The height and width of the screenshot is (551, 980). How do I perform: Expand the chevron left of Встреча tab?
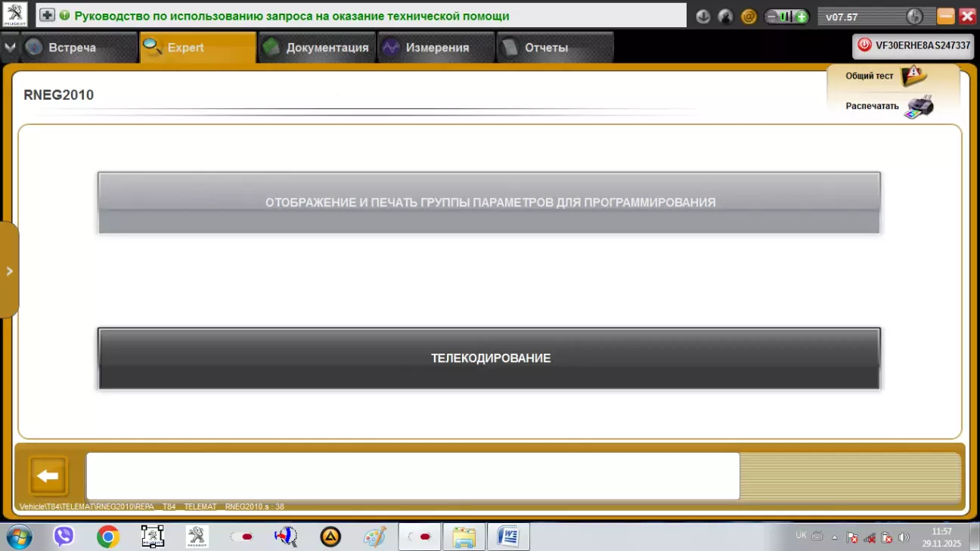click(x=9, y=48)
